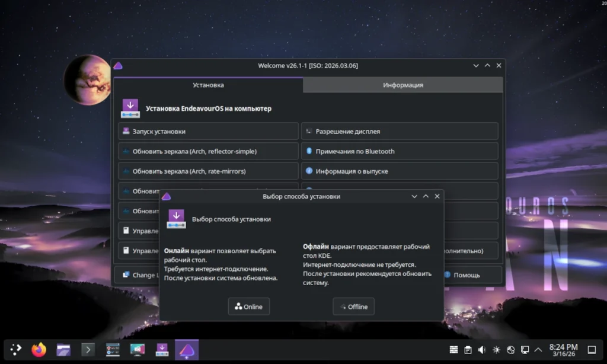Click the installer dialog's title bar app icon
The image size is (607, 364).
pyautogui.click(x=167, y=196)
